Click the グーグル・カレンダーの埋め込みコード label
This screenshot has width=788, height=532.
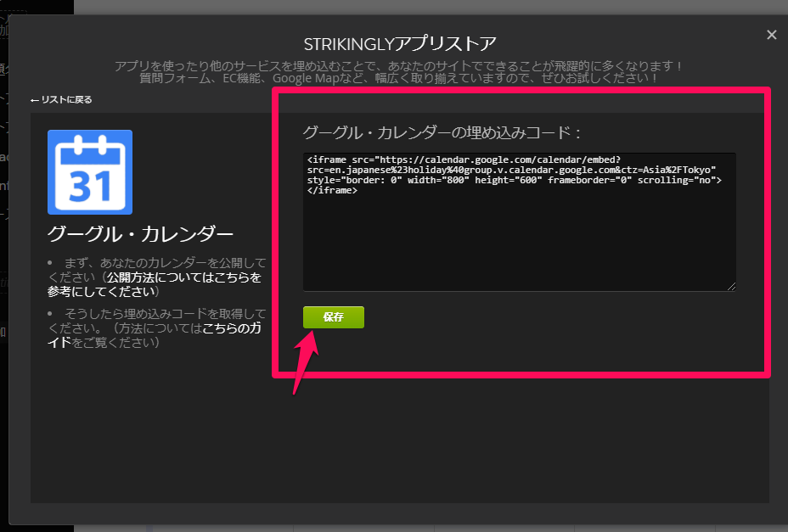point(442,132)
